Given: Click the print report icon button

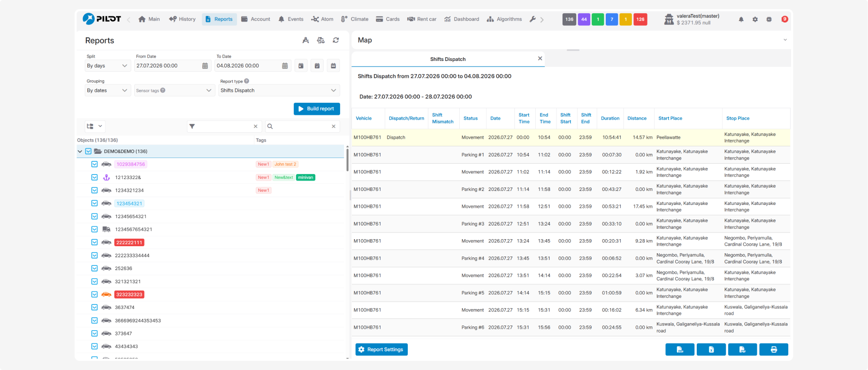Looking at the screenshot, I should point(774,349).
